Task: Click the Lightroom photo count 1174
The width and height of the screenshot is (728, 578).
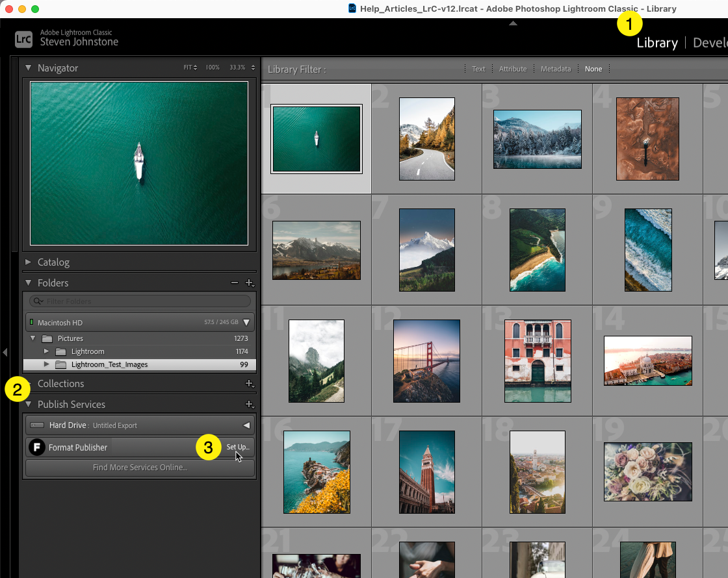Action: (x=242, y=351)
